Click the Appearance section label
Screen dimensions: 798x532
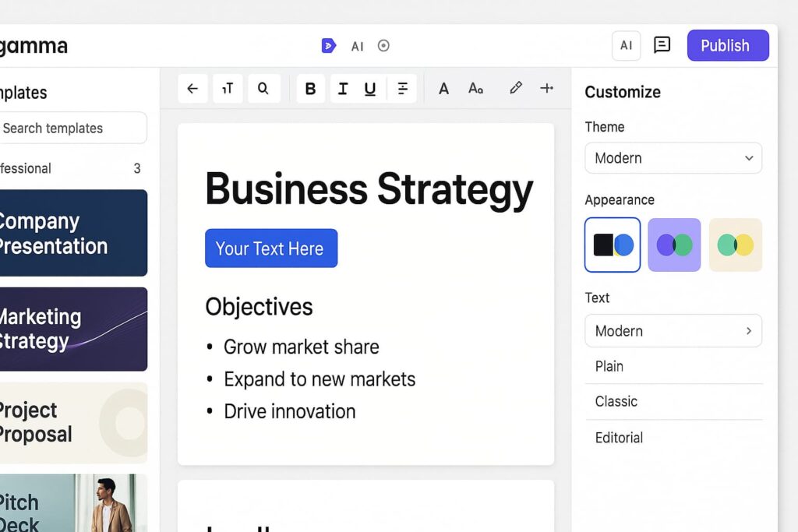620,200
